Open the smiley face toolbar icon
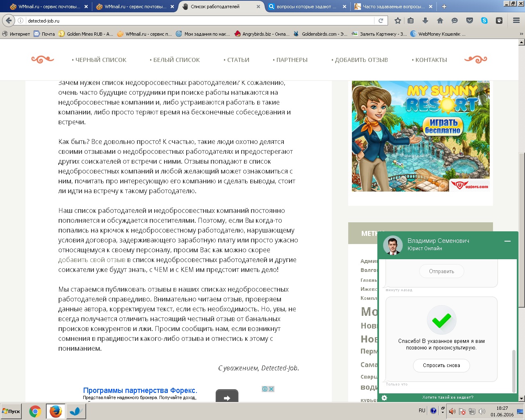This screenshot has height=420, width=525. click(454, 21)
